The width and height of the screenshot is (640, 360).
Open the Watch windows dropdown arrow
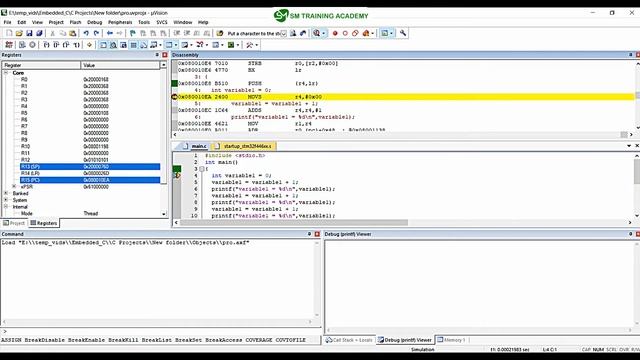coord(160,45)
